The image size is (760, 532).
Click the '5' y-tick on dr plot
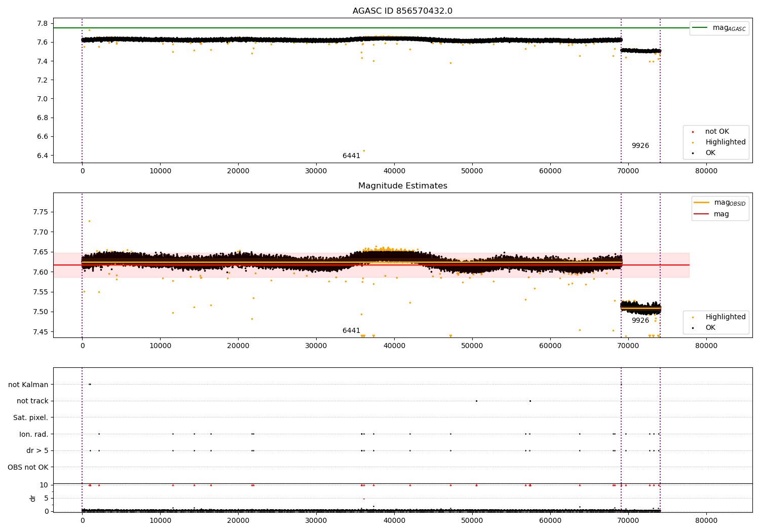(x=46, y=499)
